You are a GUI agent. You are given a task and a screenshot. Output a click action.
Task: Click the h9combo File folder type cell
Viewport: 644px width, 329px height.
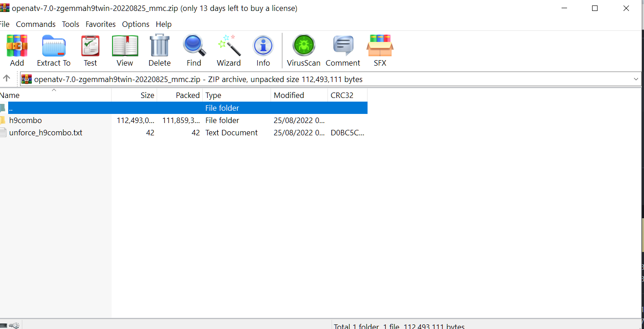coord(222,120)
